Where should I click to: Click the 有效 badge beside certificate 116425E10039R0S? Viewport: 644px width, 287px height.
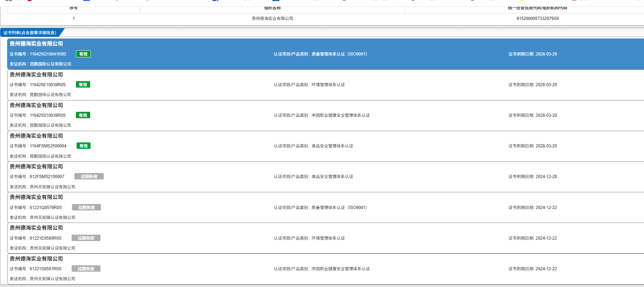(x=83, y=84)
